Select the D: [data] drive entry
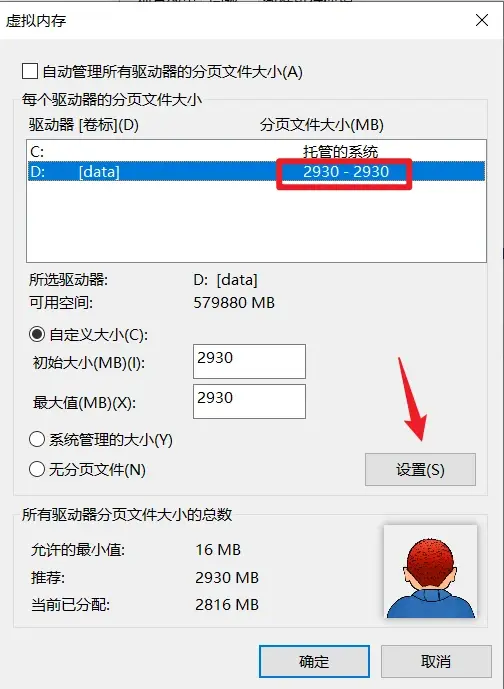 (257, 171)
